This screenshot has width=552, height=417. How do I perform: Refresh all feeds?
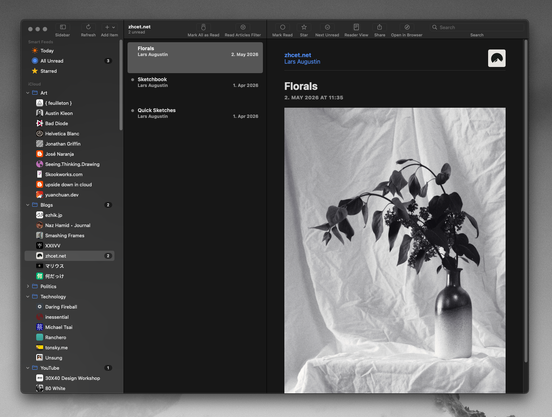coord(88,27)
